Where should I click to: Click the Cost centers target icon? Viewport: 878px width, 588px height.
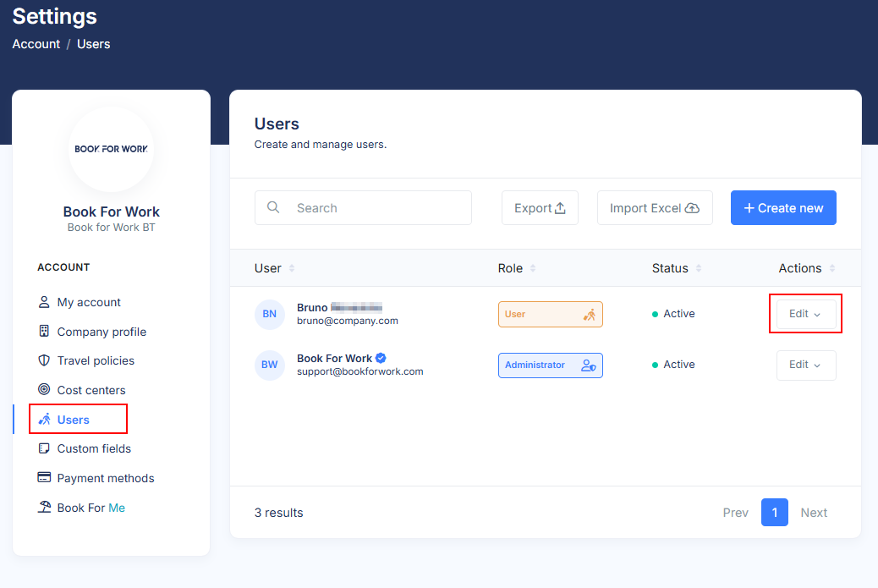click(x=44, y=389)
